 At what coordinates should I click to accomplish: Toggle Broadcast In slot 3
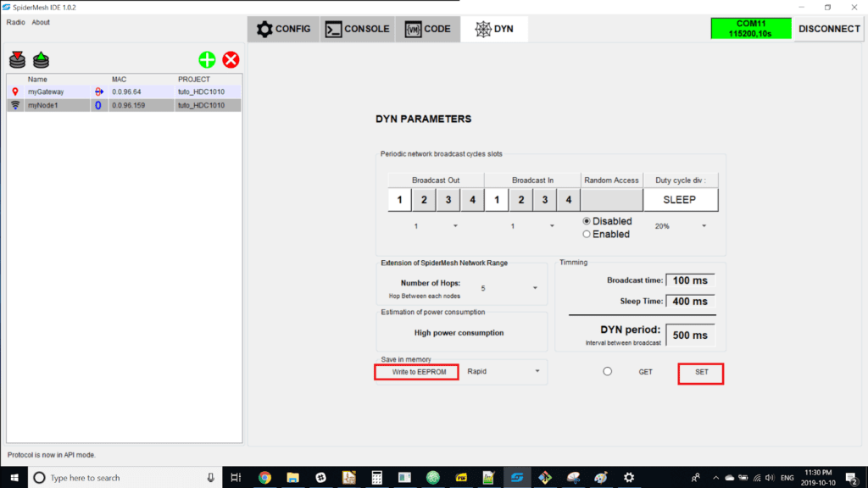[x=545, y=200]
